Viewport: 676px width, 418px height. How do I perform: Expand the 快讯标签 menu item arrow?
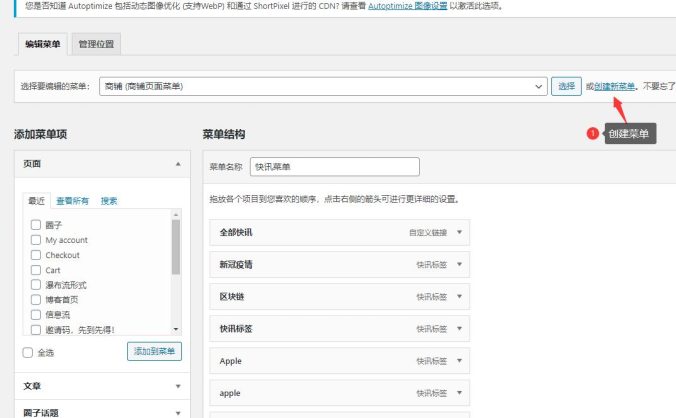tap(459, 328)
